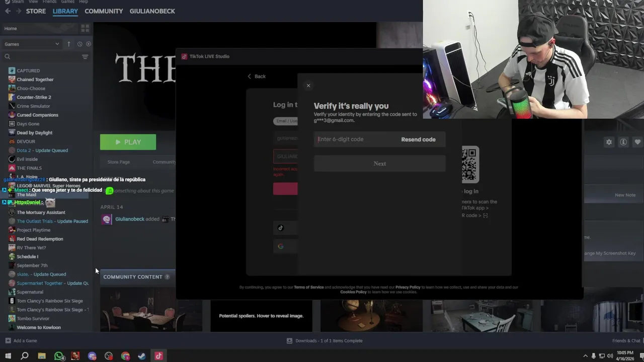Toggle the ready-to-play filter icon
This screenshot has height=362, width=644.
click(x=89, y=44)
